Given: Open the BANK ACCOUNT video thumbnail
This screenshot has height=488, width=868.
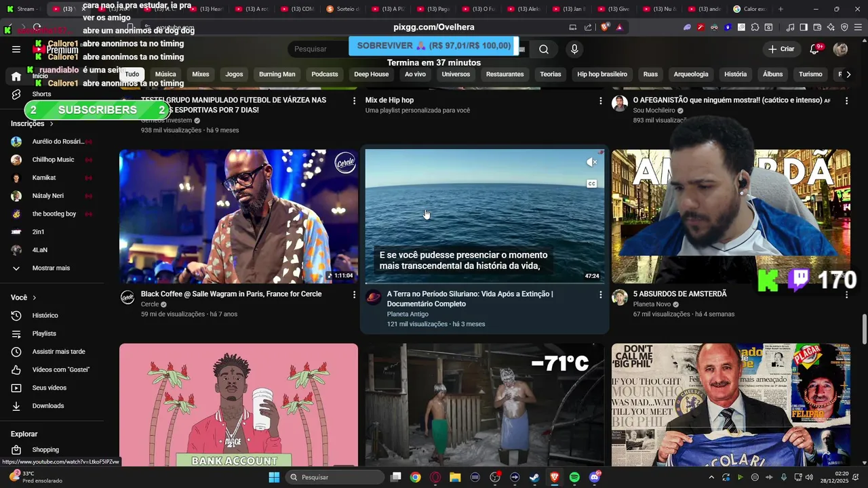Looking at the screenshot, I should tap(239, 405).
